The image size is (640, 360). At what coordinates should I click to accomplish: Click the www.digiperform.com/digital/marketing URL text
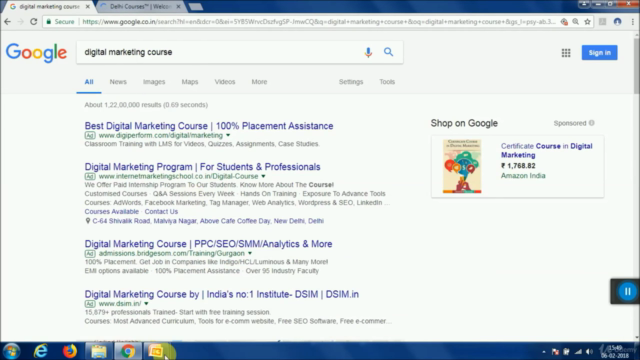161,135
